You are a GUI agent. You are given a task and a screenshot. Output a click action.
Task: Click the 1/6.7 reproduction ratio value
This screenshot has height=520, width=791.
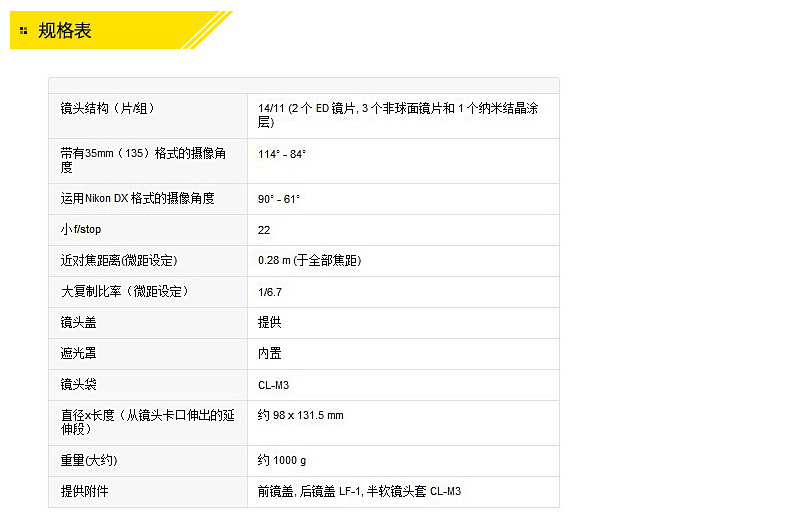(x=271, y=292)
